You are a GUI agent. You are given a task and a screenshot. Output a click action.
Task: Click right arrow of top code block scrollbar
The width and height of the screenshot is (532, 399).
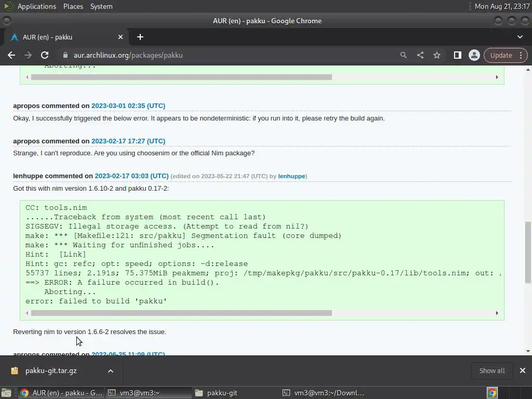[x=497, y=77]
